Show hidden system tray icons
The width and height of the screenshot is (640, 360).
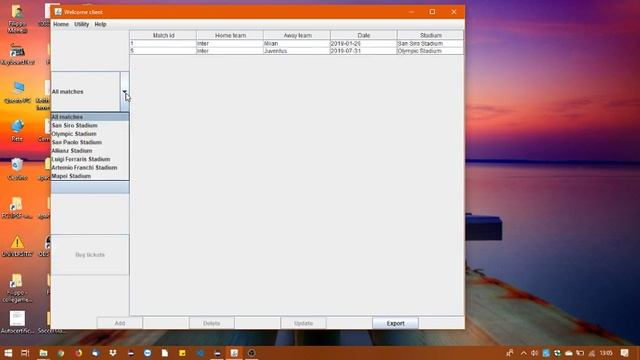524,353
